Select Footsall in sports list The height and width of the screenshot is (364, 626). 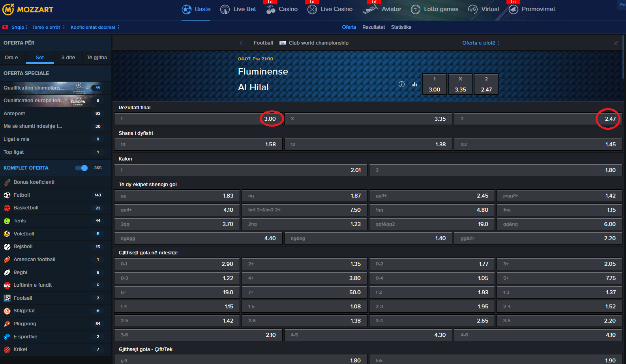(55, 298)
